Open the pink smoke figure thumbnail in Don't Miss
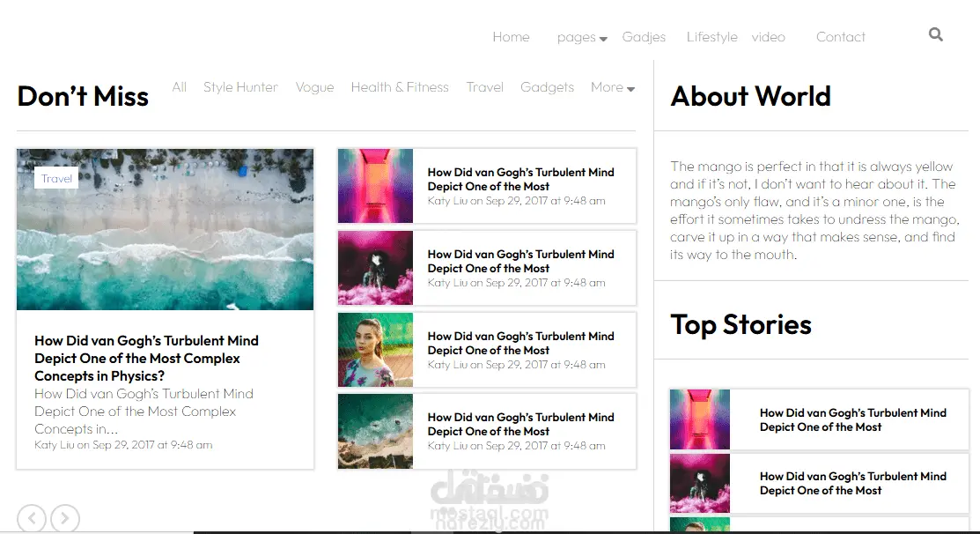Screen dimensions: 980x534 click(x=375, y=268)
